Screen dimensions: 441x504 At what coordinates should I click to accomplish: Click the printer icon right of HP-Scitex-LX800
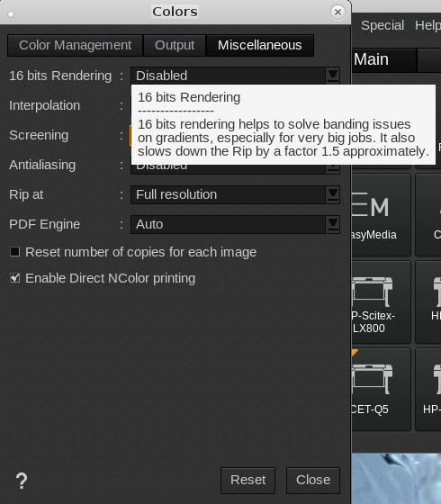(428, 302)
